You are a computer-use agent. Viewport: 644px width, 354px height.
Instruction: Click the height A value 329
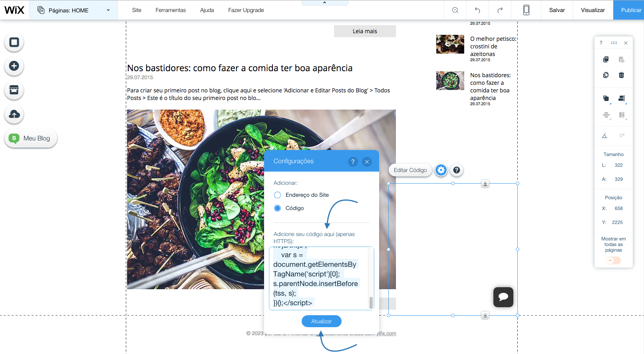point(618,179)
